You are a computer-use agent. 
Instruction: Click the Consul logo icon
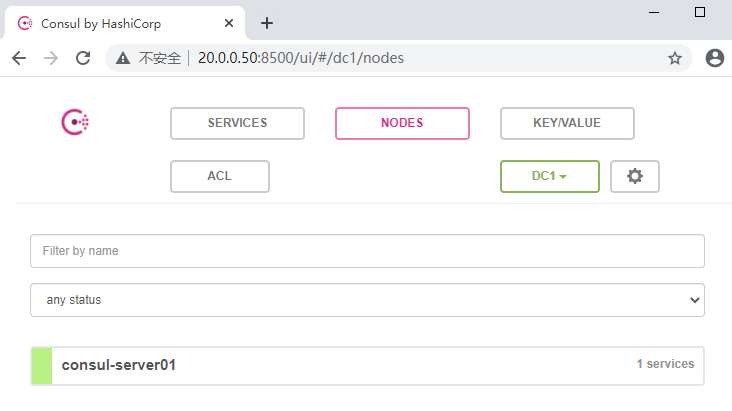pyautogui.click(x=75, y=122)
